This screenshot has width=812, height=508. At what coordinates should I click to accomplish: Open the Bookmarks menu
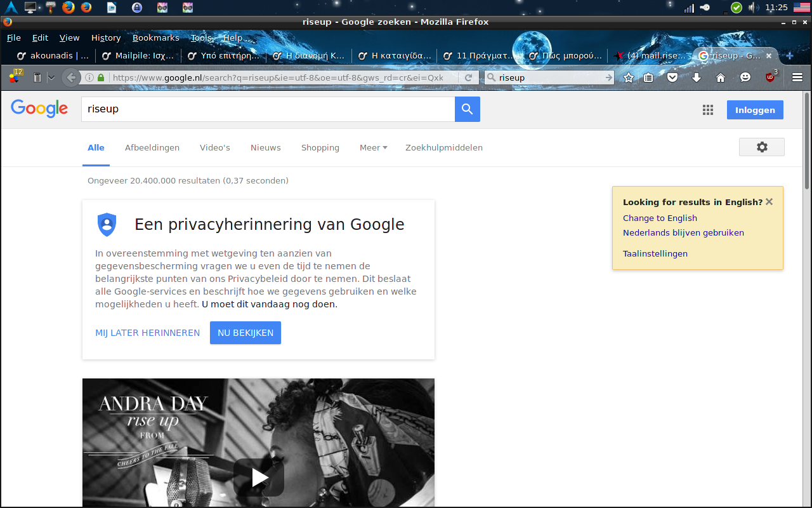tap(156, 37)
